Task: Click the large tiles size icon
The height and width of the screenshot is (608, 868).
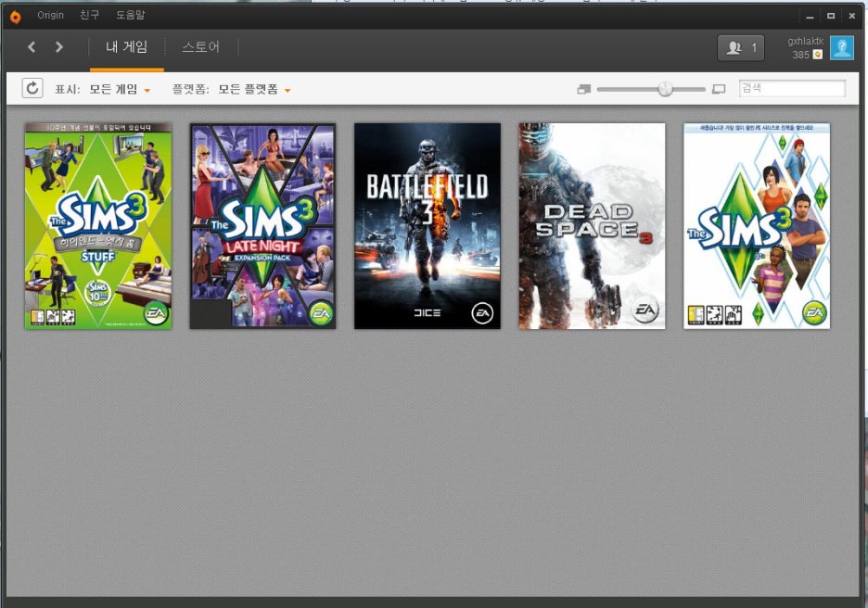Action: [719, 89]
